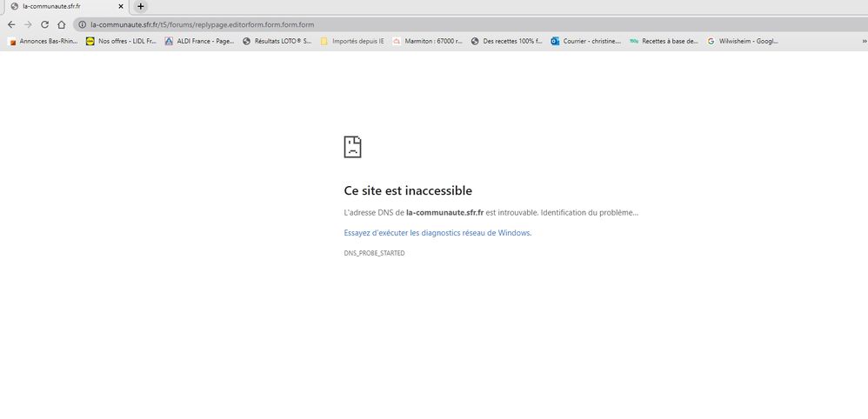The height and width of the screenshot is (419, 868).
Task: Open the Courrier Outlook bookmark
Action: (x=585, y=41)
